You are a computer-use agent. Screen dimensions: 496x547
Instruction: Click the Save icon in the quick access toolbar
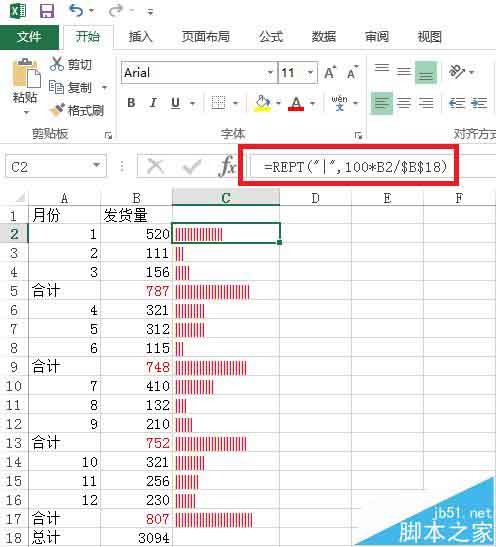[47, 11]
